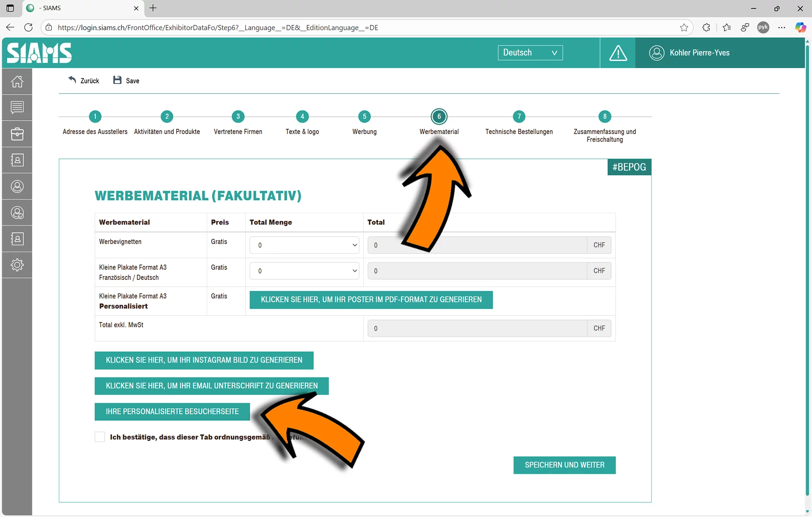The width and height of the screenshot is (812, 517).
Task: Open the message list sidebar icon
Action: [x=17, y=108]
